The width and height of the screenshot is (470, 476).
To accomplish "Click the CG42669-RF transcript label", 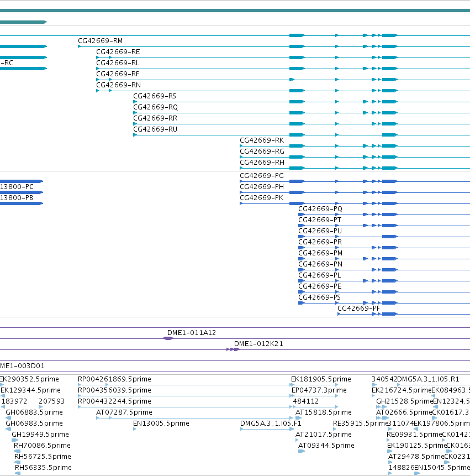I will (118, 74).
